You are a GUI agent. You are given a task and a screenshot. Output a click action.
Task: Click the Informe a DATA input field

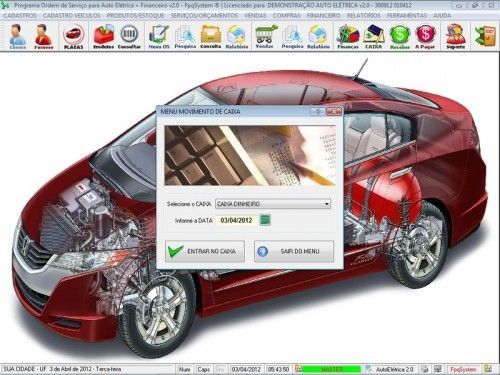pos(236,220)
